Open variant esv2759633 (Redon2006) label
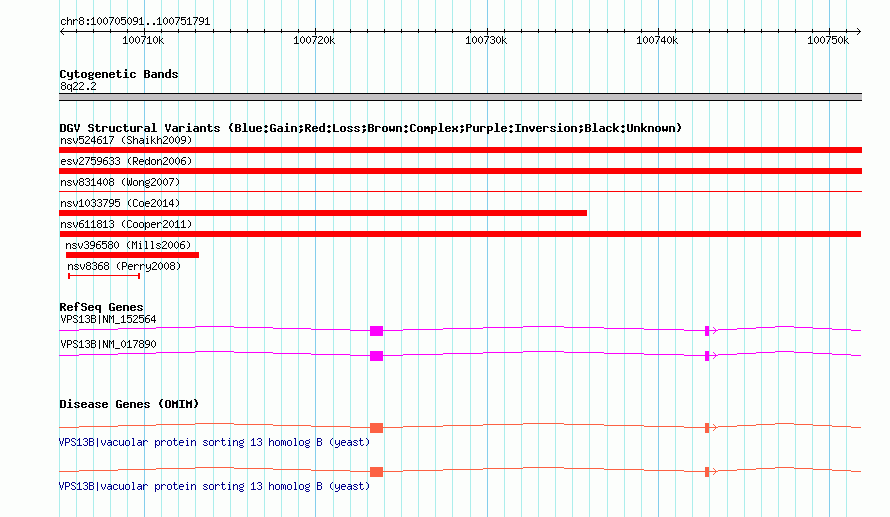The image size is (890, 517). coord(126,161)
